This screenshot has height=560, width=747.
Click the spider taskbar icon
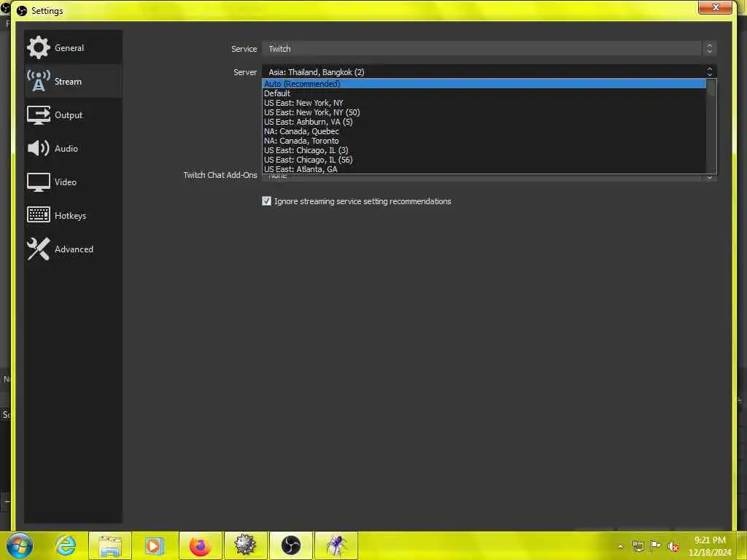[x=336, y=545]
